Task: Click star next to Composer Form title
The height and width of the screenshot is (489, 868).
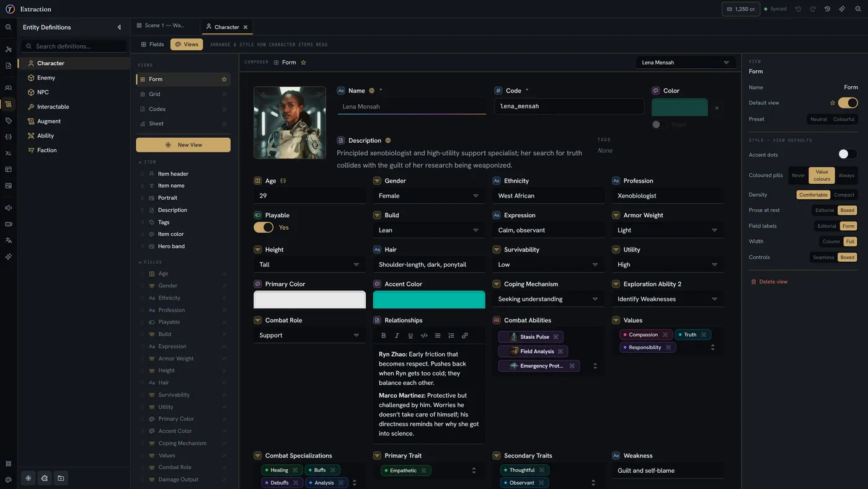Action: tap(303, 63)
